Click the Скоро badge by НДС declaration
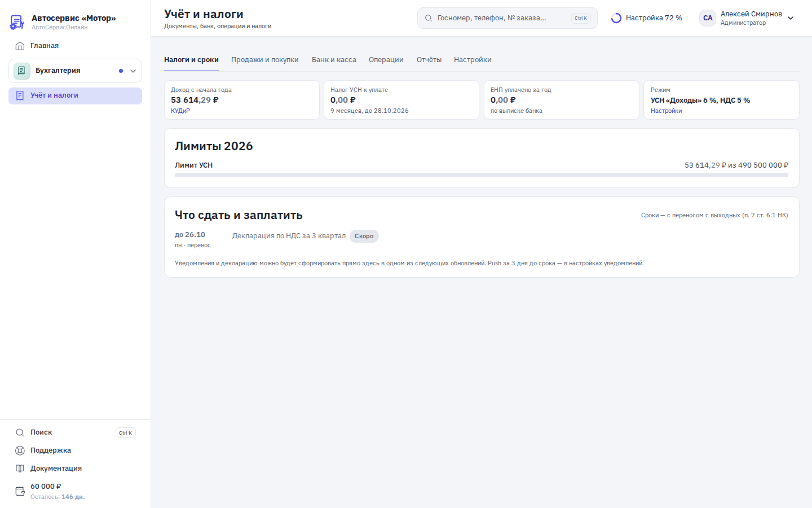This screenshot has height=508, width=812. 364,236
